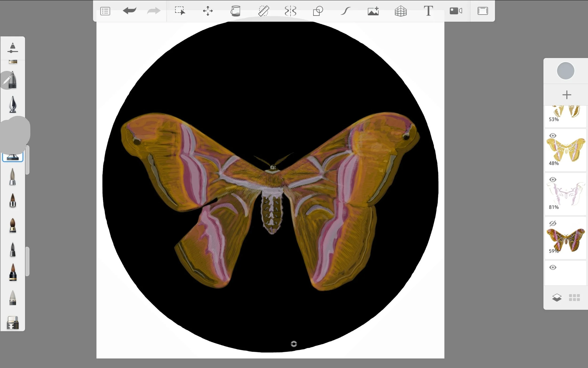
Task: Select the Text tool
Action: click(x=428, y=11)
